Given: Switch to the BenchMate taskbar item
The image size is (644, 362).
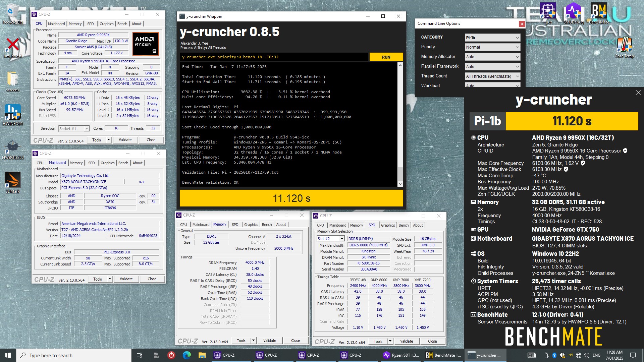Looking at the screenshot, I should pyautogui.click(x=443, y=355).
